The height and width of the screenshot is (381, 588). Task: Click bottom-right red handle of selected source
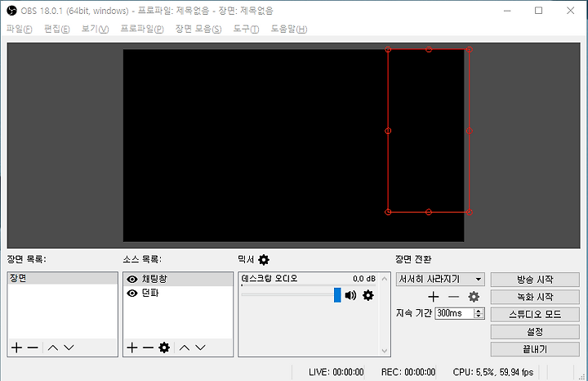[x=469, y=212]
